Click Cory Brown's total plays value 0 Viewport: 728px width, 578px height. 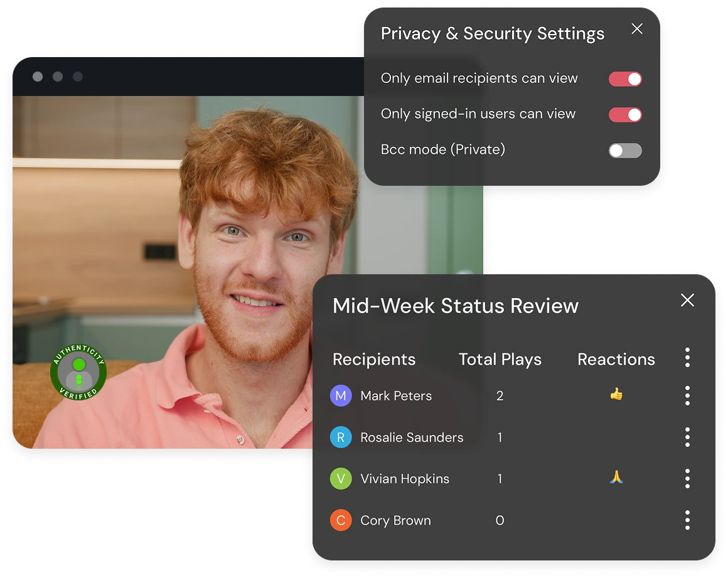pos(500,520)
